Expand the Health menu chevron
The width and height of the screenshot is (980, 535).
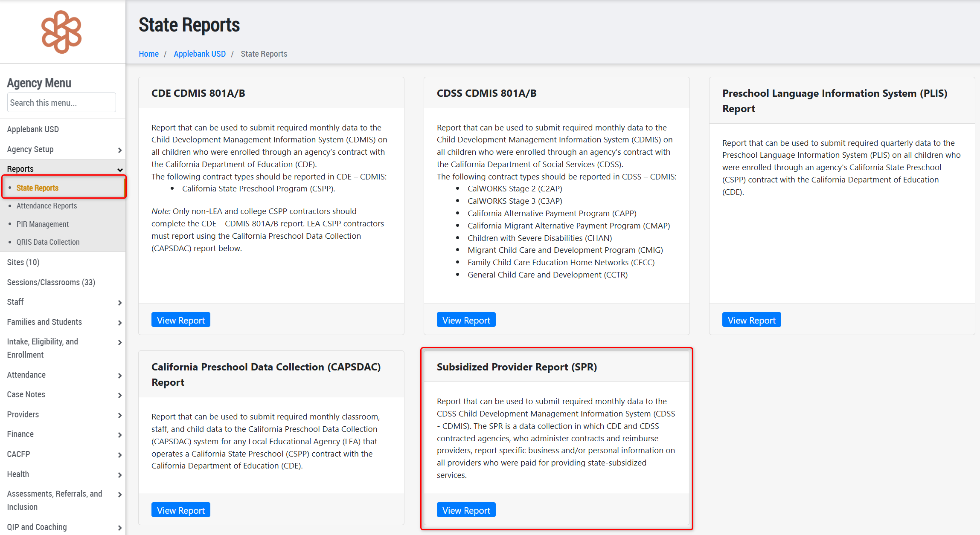119,475
